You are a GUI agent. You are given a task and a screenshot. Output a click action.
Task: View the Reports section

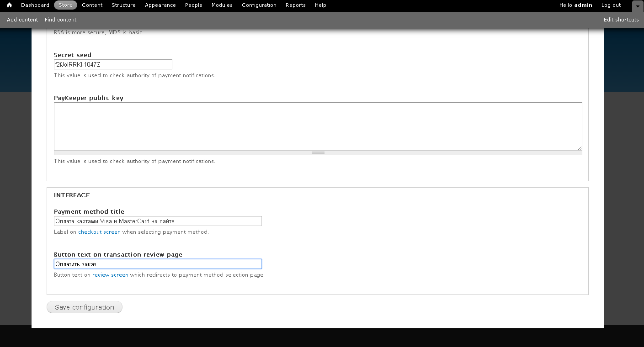[x=295, y=5]
